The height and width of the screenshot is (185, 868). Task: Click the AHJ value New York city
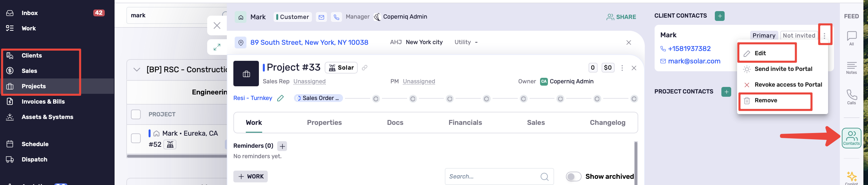point(424,42)
